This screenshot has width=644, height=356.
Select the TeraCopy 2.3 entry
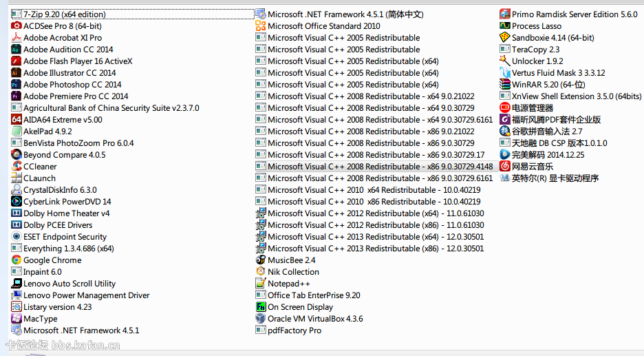coord(530,50)
